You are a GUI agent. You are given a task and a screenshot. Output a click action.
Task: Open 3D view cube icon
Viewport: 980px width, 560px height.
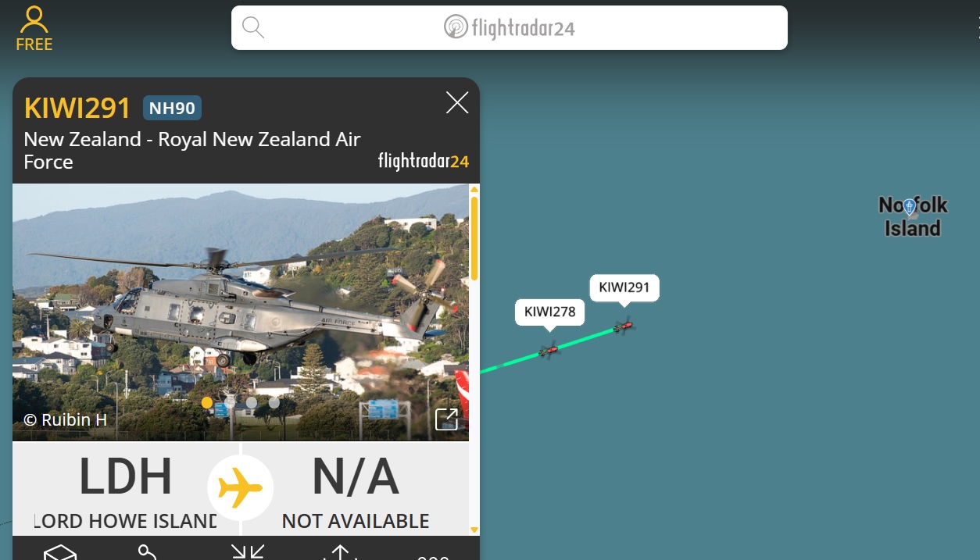click(60, 552)
